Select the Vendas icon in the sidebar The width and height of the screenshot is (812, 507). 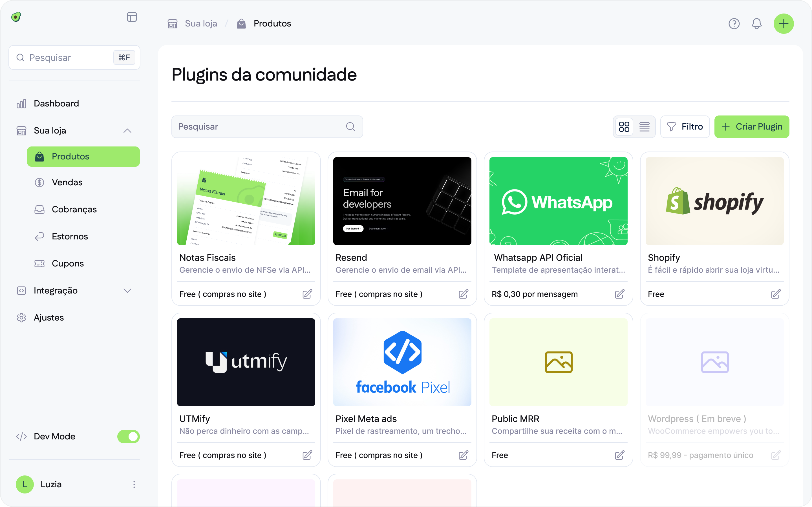(x=39, y=182)
